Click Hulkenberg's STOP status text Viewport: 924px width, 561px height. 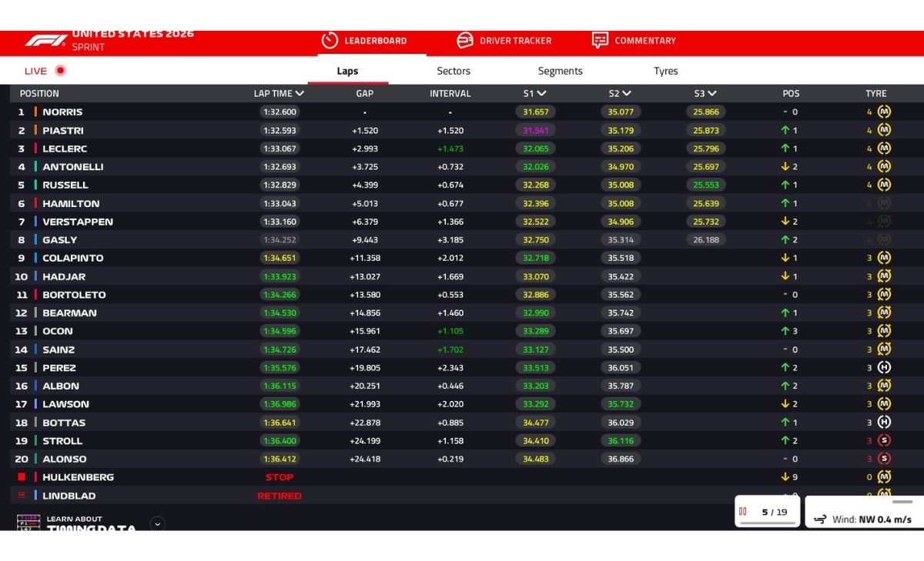pos(280,477)
